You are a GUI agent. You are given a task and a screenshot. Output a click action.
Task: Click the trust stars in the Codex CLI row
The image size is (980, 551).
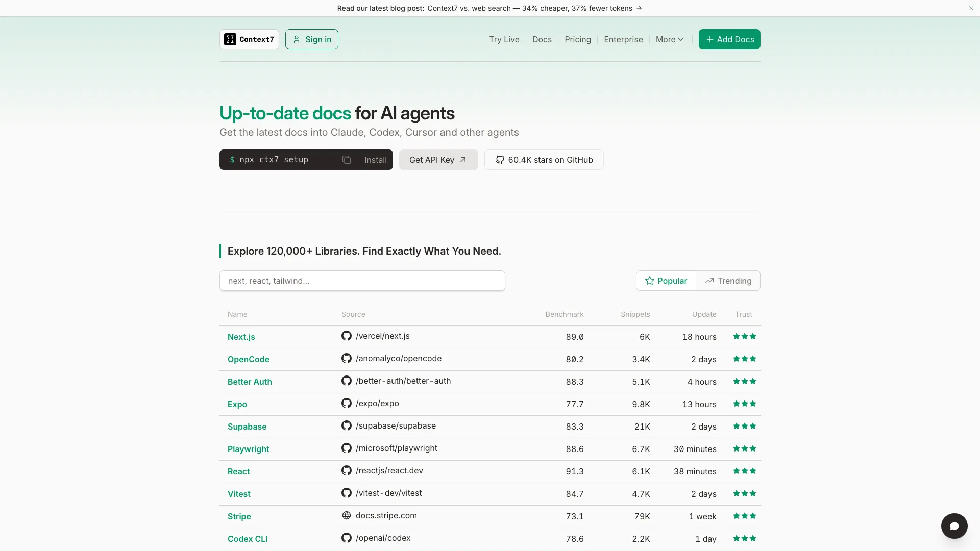tap(745, 538)
